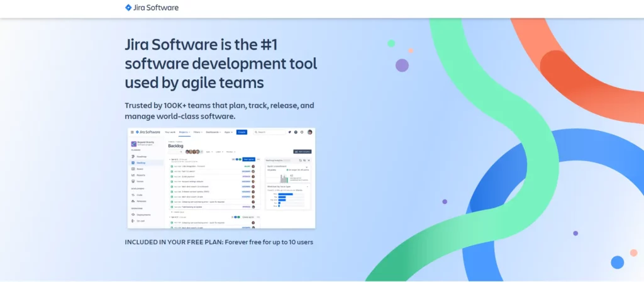The width and height of the screenshot is (644, 282).
Task: Click the Start sprint button in preview
Action: click(249, 159)
